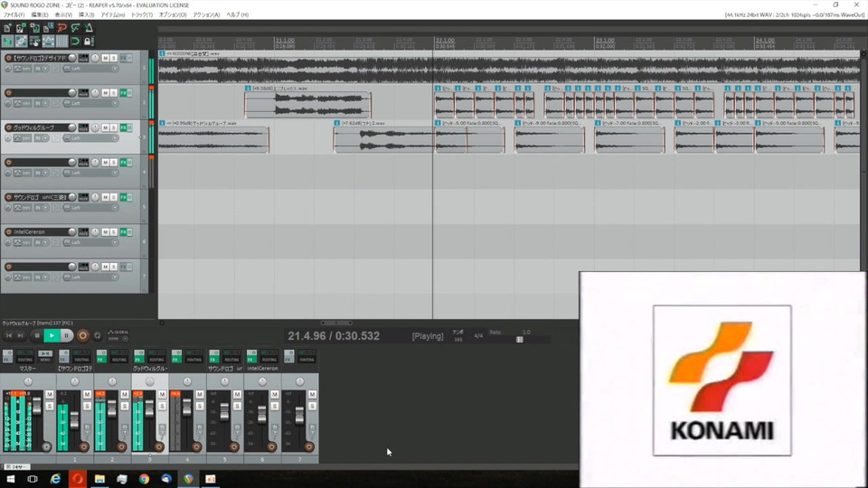868x488 pixels.
Task: Click the master channel volume fader
Action: click(x=37, y=406)
